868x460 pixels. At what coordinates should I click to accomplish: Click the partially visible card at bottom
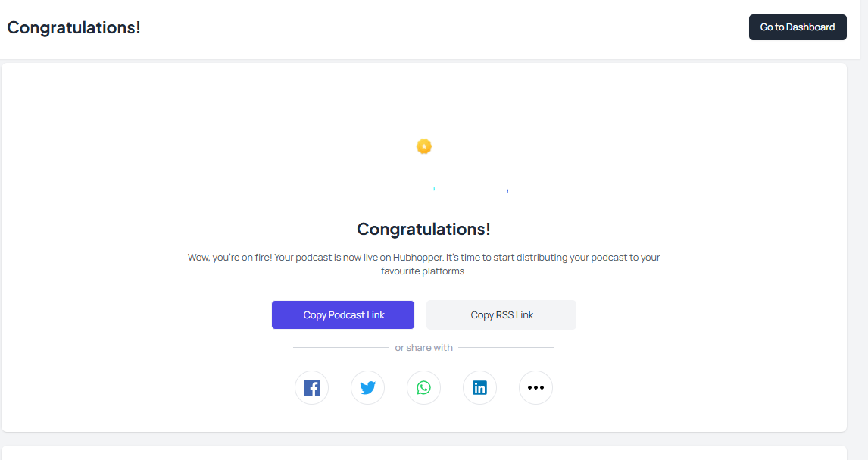[424, 453]
